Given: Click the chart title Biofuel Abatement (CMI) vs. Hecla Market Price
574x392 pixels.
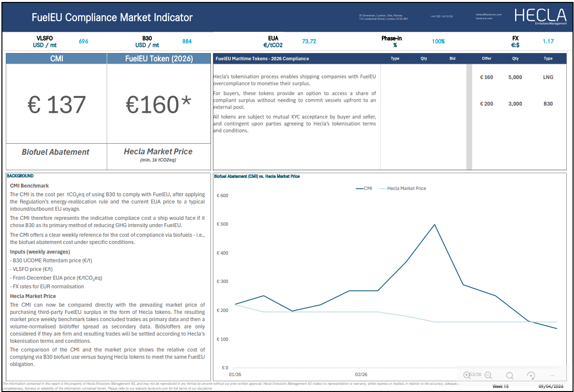Looking at the screenshot, I should click(257, 176).
